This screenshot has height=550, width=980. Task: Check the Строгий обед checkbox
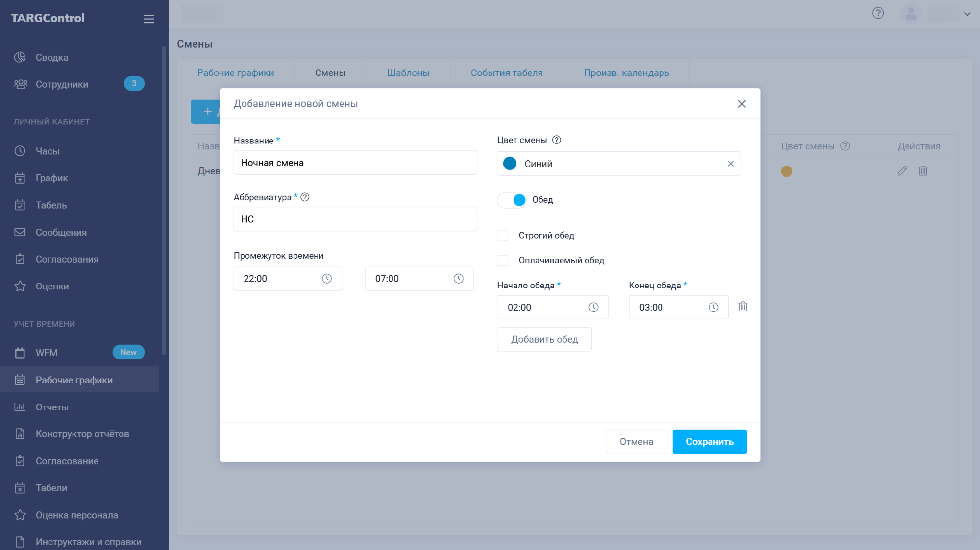click(x=503, y=236)
